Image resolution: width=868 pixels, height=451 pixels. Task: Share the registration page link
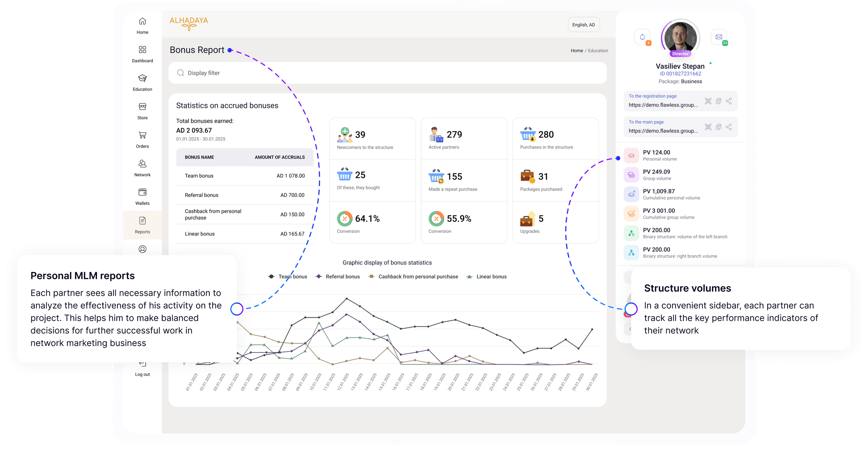[729, 101]
